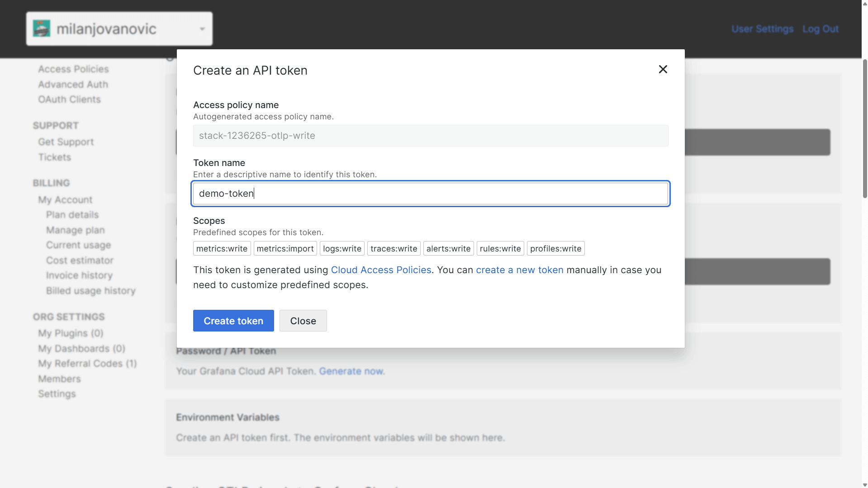Image resolution: width=868 pixels, height=488 pixels.
Task: Open Billed usage history
Action: 90,290
